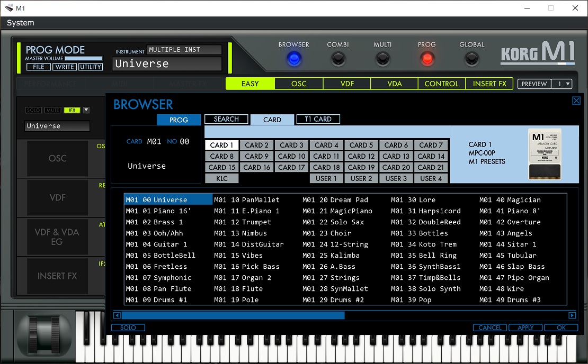Expand the dropdown arrow beside IFX
This screenshot has height=364, width=588.
[86, 110]
